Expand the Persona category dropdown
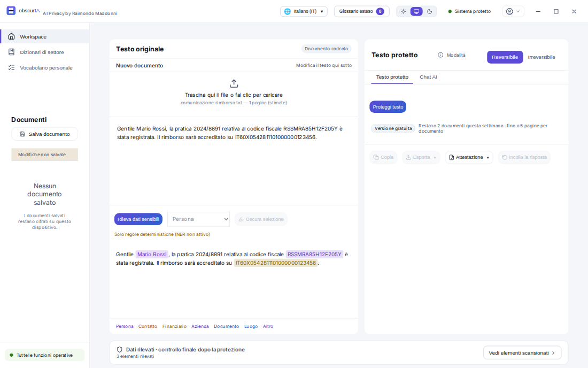 [x=198, y=219]
